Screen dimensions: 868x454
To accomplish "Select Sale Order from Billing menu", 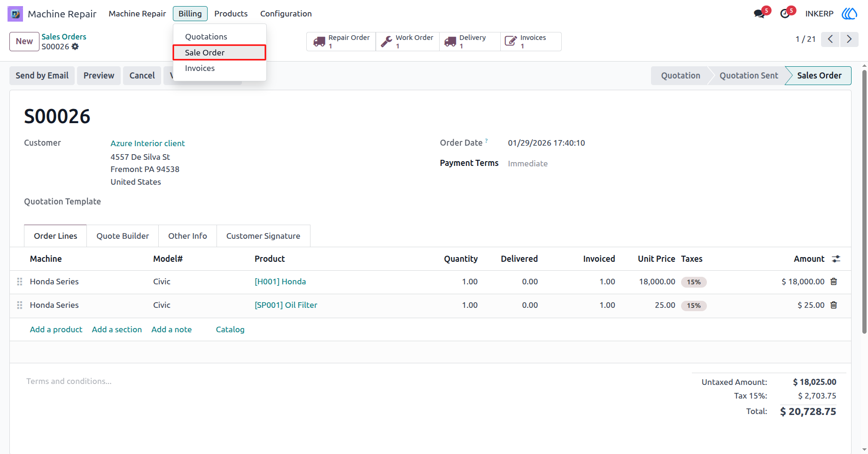I will point(219,53).
